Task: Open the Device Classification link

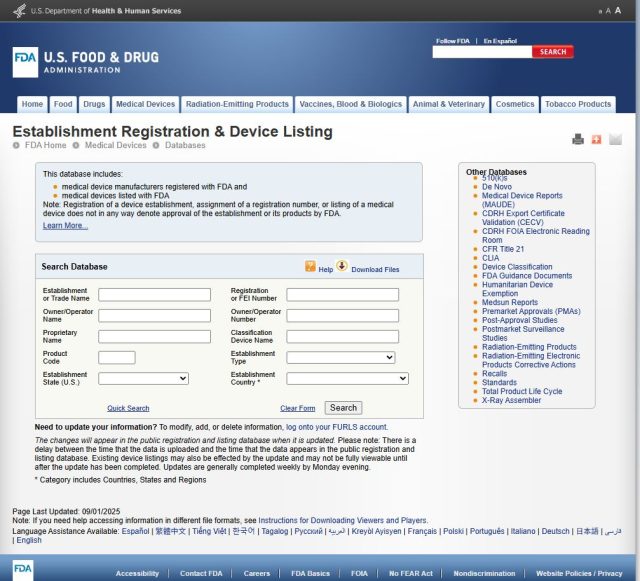Action: click(517, 267)
